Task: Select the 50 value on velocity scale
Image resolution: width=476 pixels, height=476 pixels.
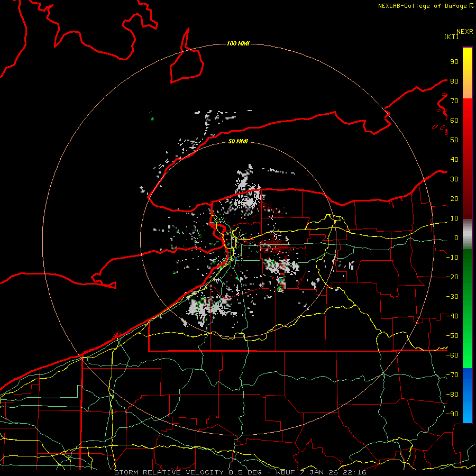Action: [x=454, y=140]
